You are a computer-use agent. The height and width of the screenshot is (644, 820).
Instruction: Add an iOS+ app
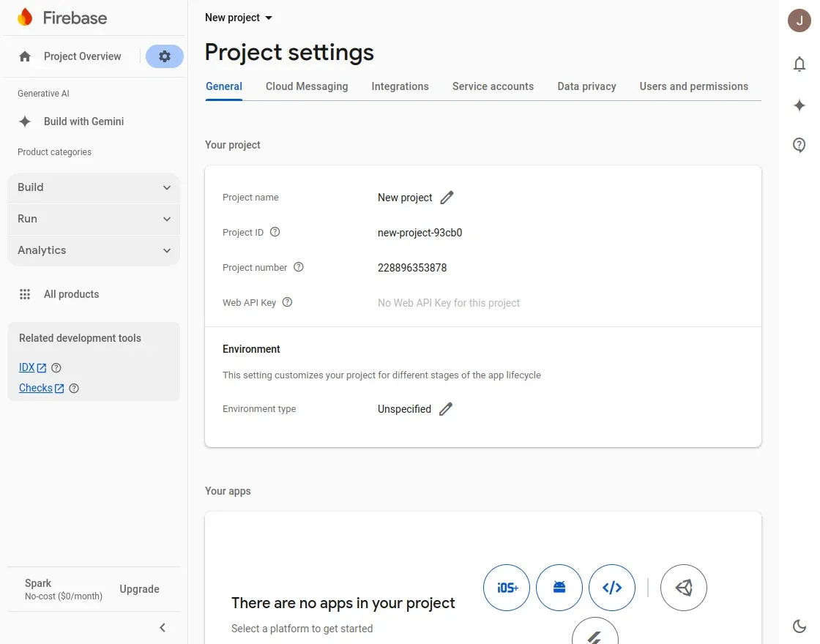point(507,588)
